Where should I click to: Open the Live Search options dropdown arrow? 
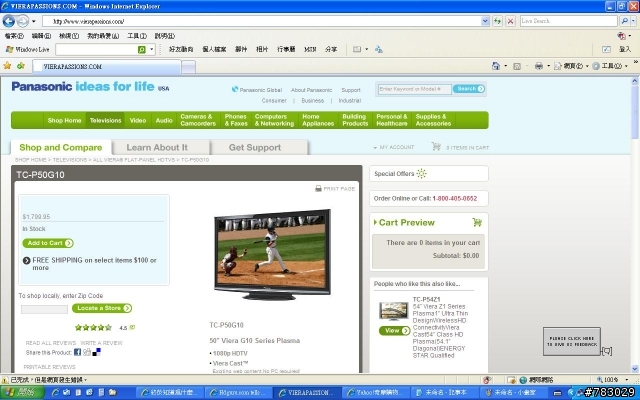(633, 21)
